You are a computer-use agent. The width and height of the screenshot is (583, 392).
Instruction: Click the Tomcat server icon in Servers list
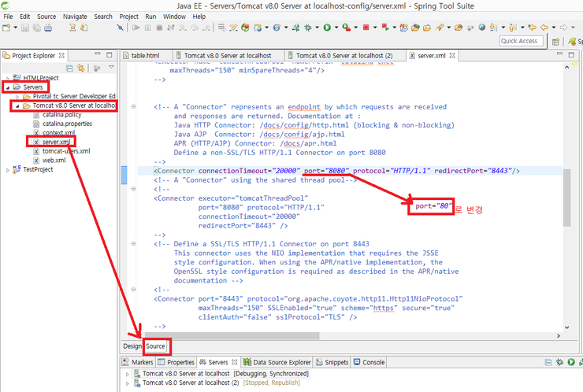(x=136, y=374)
